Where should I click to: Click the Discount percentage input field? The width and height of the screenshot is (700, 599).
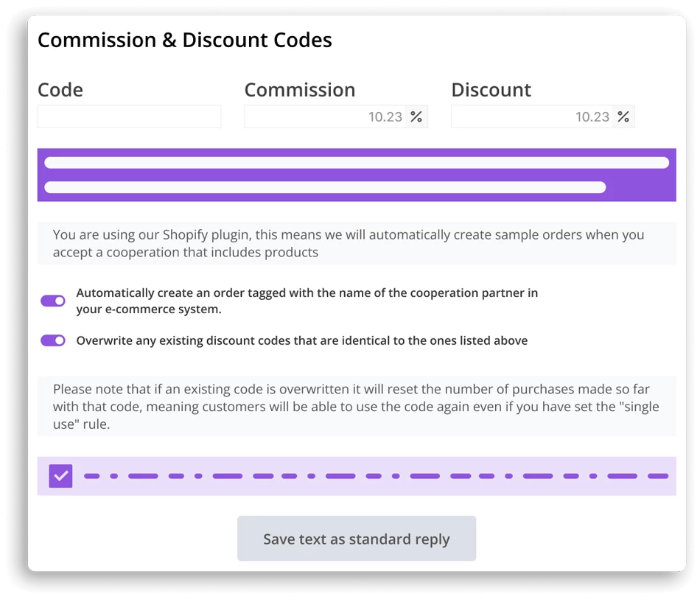coord(532,116)
